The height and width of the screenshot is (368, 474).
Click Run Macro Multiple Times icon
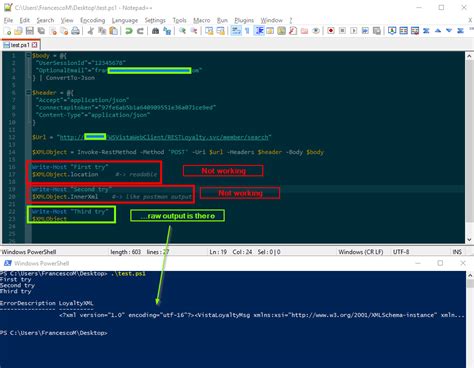[365, 31]
